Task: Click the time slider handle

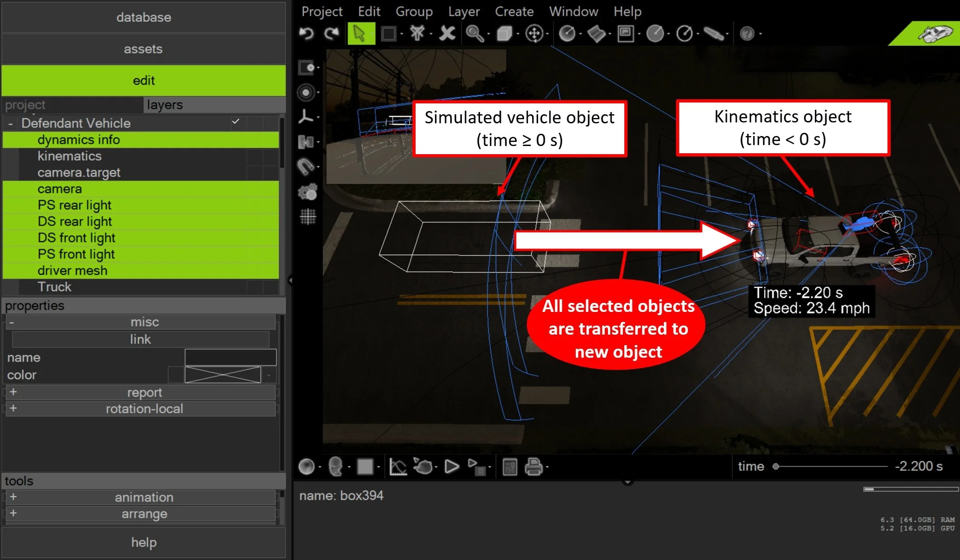Action: click(776, 466)
